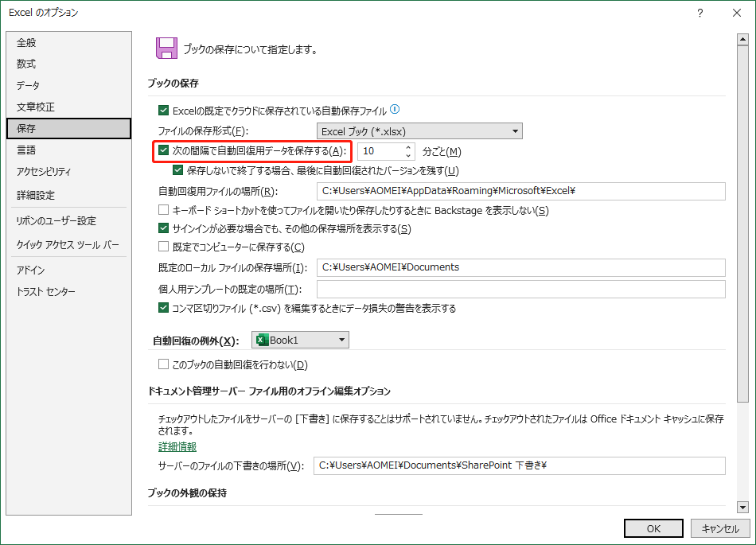Select 数式 in the sidebar

68,64
